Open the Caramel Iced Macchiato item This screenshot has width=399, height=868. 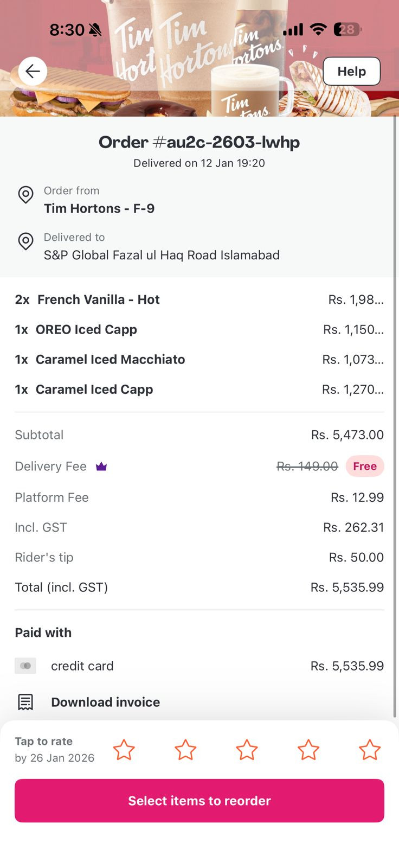[110, 359]
